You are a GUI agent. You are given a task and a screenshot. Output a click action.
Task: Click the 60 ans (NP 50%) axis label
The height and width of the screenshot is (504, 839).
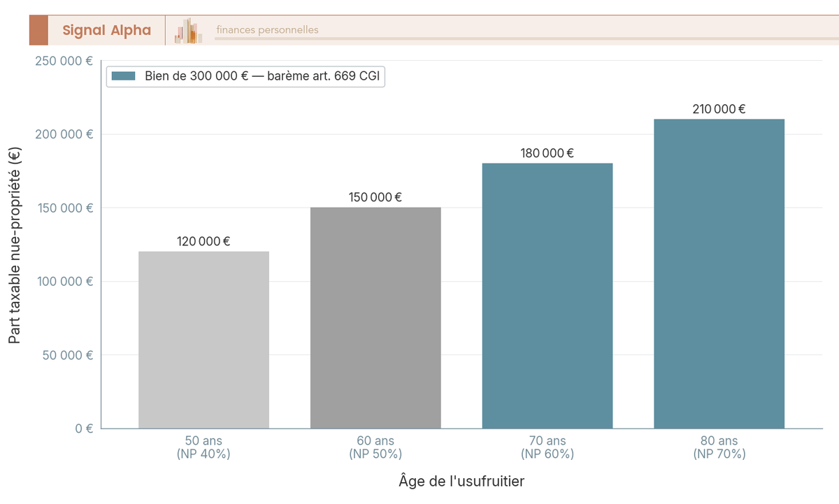[x=375, y=447]
